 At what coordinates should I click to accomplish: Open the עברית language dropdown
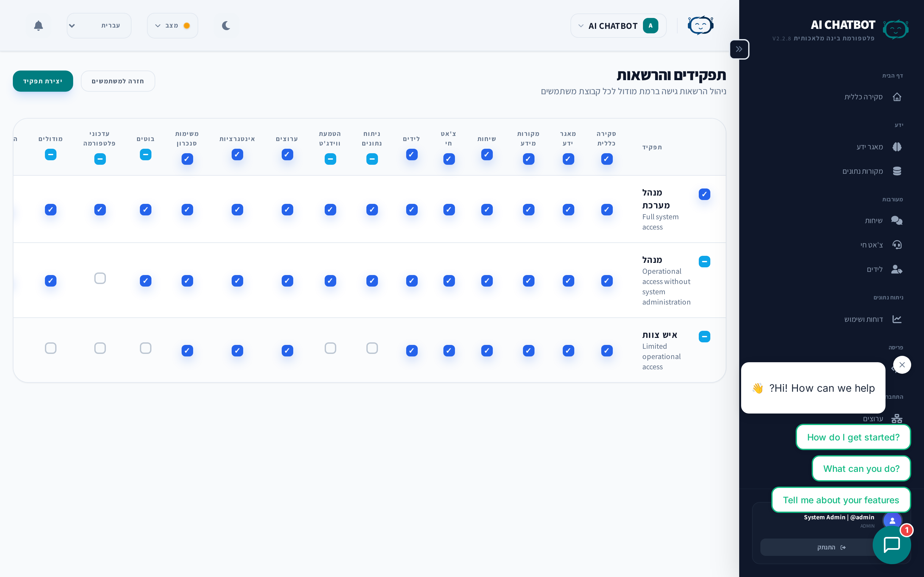point(99,26)
